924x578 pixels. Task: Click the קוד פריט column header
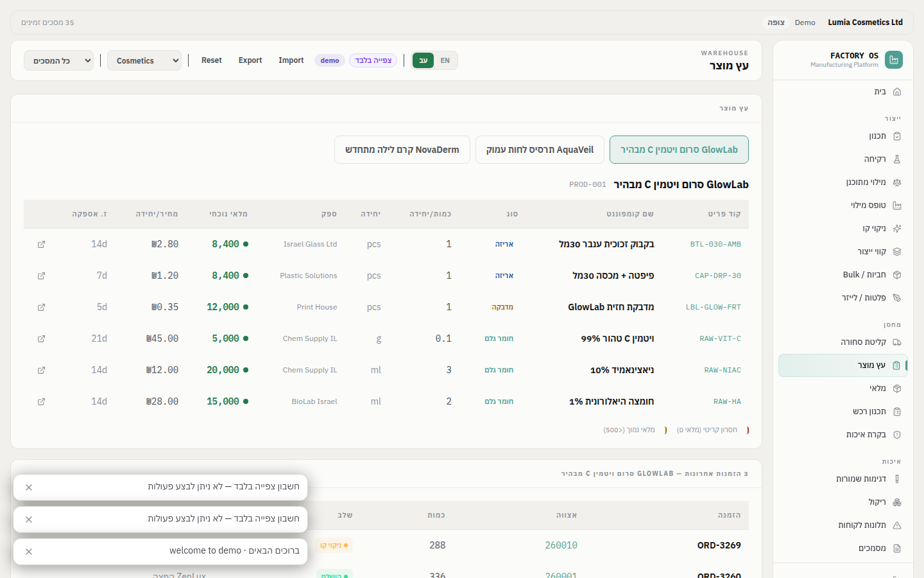tap(724, 214)
